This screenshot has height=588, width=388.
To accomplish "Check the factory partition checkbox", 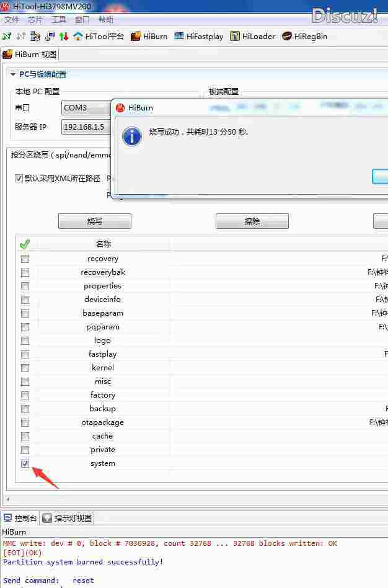I will tap(25, 395).
